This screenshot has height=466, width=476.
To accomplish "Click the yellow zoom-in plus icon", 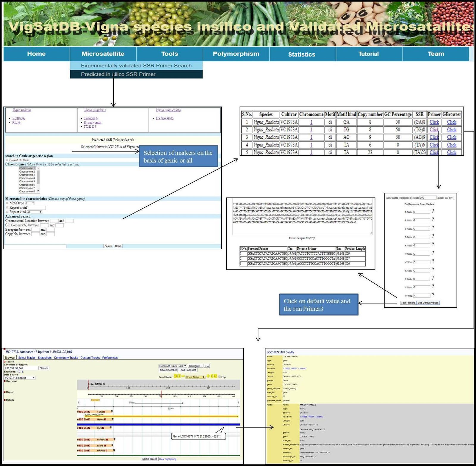I will pyautogui.click(x=208, y=376).
